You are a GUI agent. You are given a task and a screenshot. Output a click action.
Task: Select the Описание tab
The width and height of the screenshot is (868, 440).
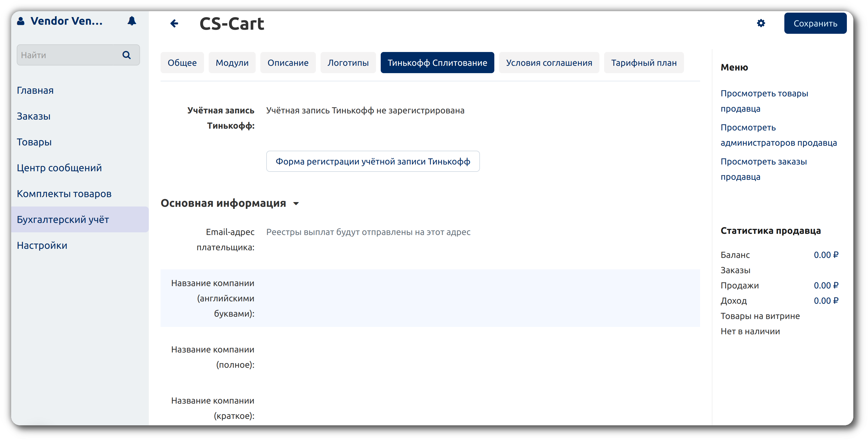288,63
